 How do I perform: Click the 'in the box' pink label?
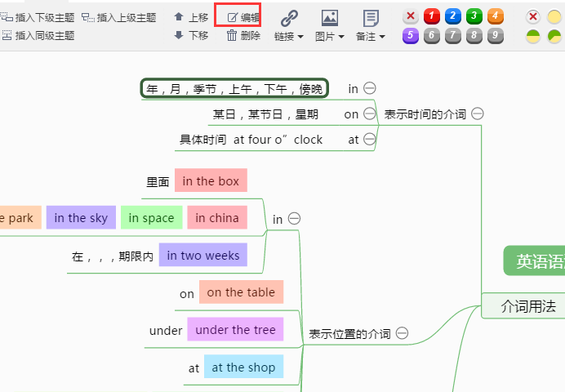[211, 180]
